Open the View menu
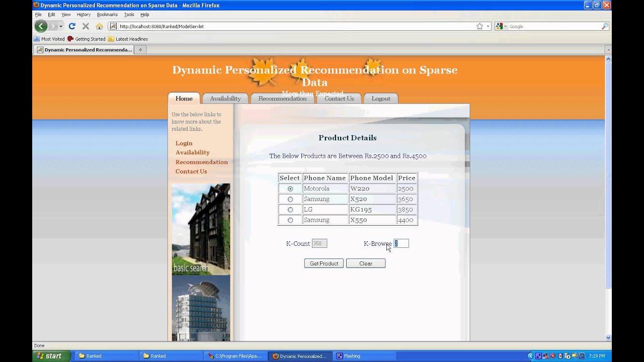The height and width of the screenshot is (362, 644). (x=66, y=15)
